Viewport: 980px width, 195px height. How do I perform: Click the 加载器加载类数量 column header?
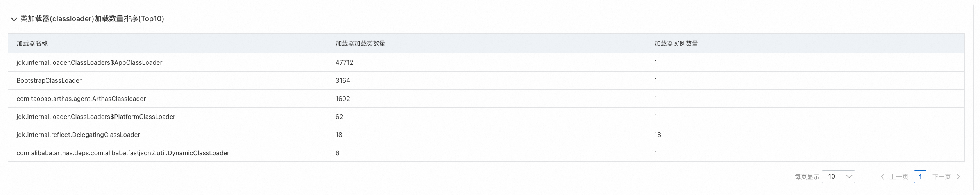[360, 44]
